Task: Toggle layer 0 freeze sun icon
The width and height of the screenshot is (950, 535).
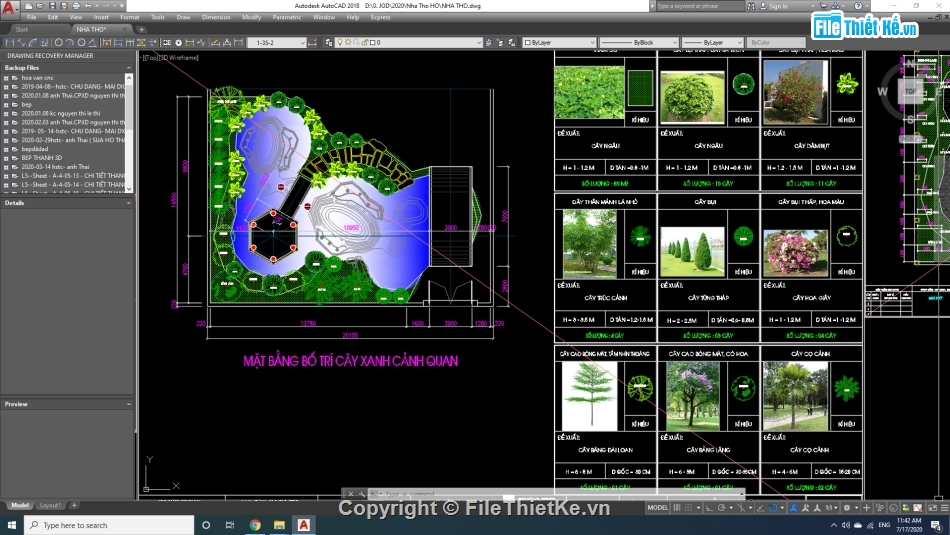Action: point(348,42)
